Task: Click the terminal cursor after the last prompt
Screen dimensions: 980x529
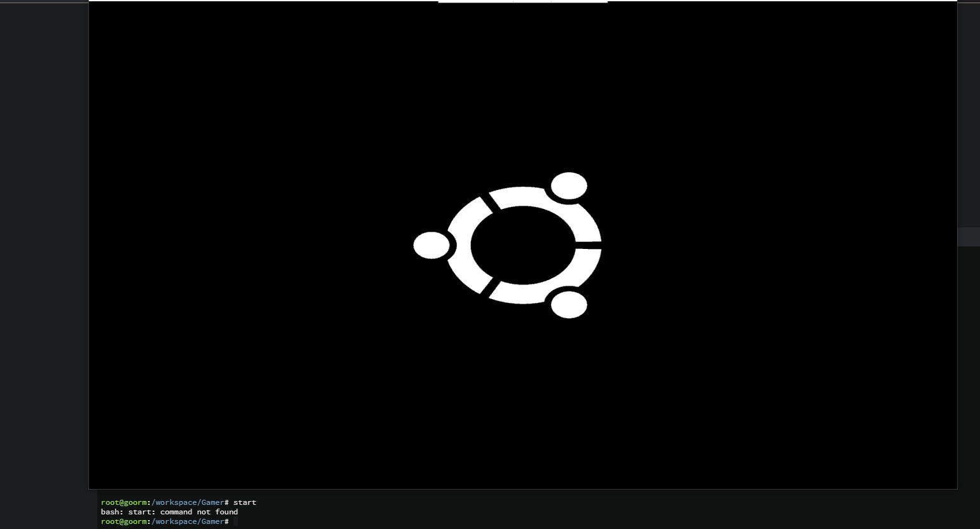Action: pos(235,521)
